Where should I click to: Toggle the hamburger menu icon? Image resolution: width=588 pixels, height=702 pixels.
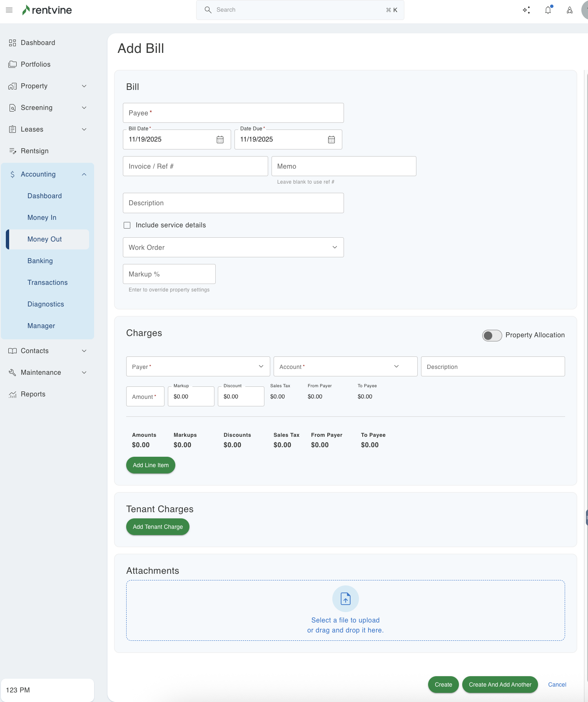click(x=9, y=10)
